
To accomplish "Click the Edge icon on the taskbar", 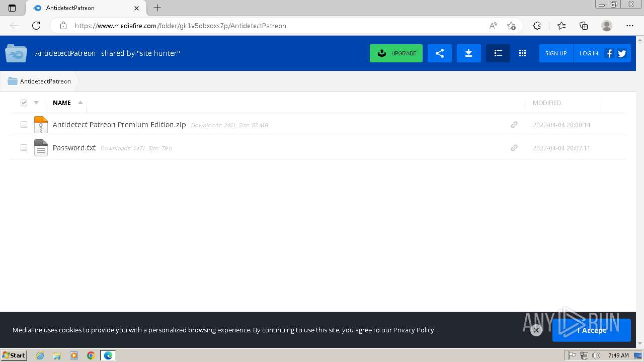I will [x=108, y=355].
